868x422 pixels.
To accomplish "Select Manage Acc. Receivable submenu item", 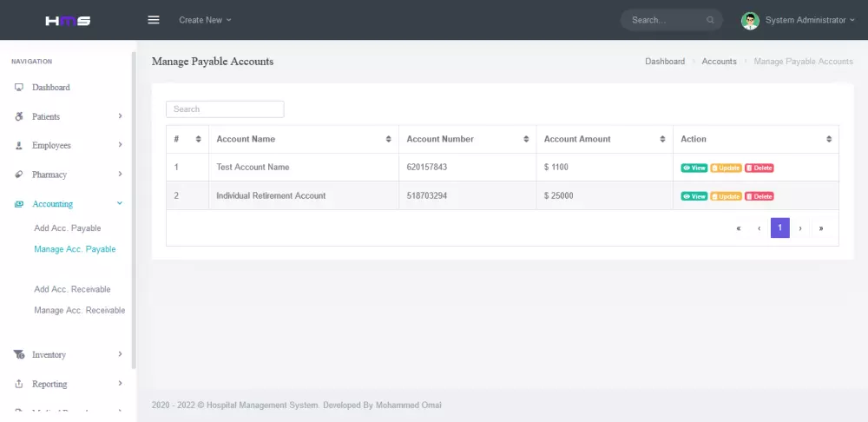I will [79, 310].
